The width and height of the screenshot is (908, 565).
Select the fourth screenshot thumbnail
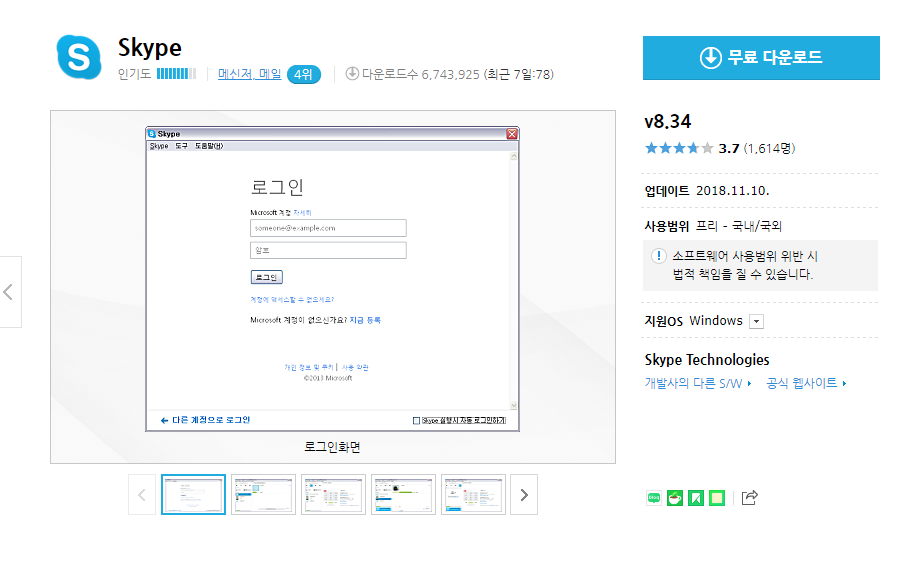[404, 495]
